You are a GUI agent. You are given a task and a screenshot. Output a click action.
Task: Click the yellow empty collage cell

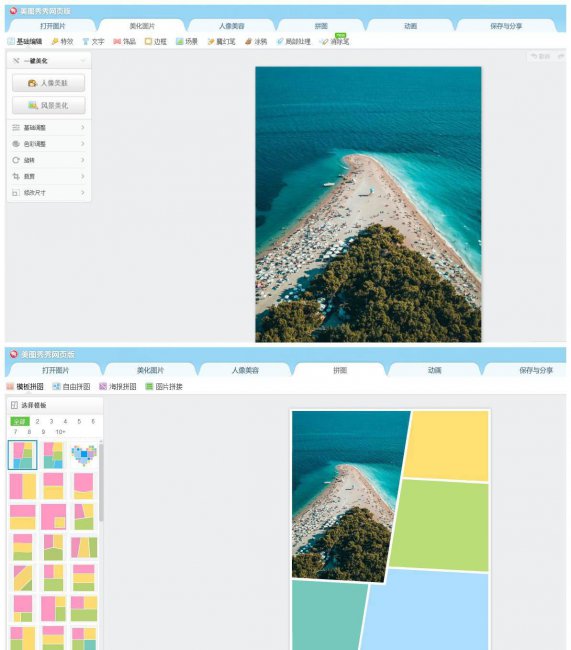448,446
